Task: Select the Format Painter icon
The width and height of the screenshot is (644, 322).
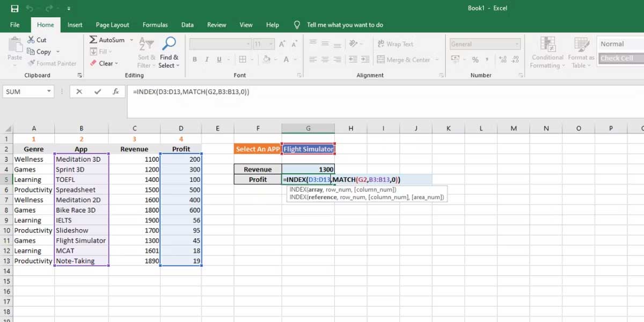Action: point(32,63)
